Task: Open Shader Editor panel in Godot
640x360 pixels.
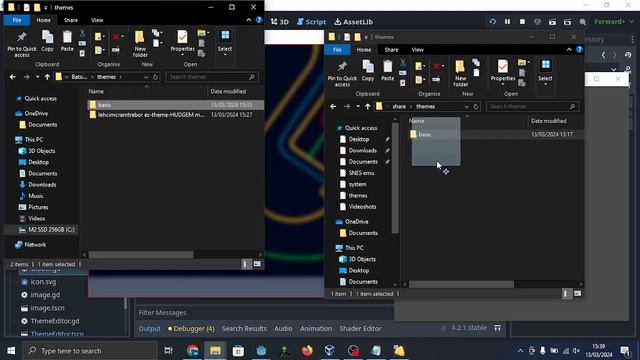Action: click(x=360, y=328)
